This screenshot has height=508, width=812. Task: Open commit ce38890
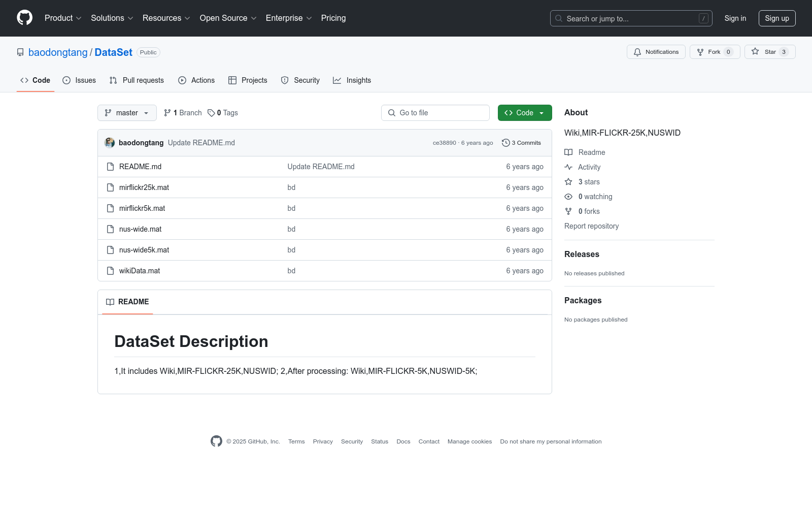coord(445,143)
